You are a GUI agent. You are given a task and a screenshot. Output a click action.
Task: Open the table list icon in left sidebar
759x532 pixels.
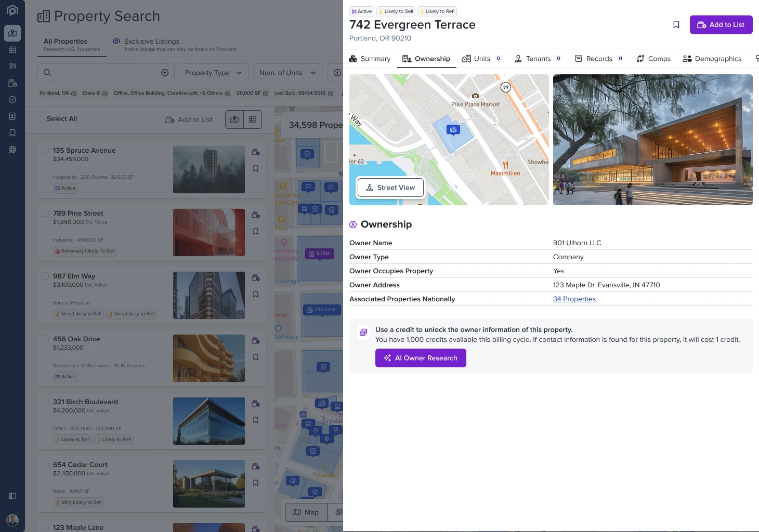[x=12, y=50]
